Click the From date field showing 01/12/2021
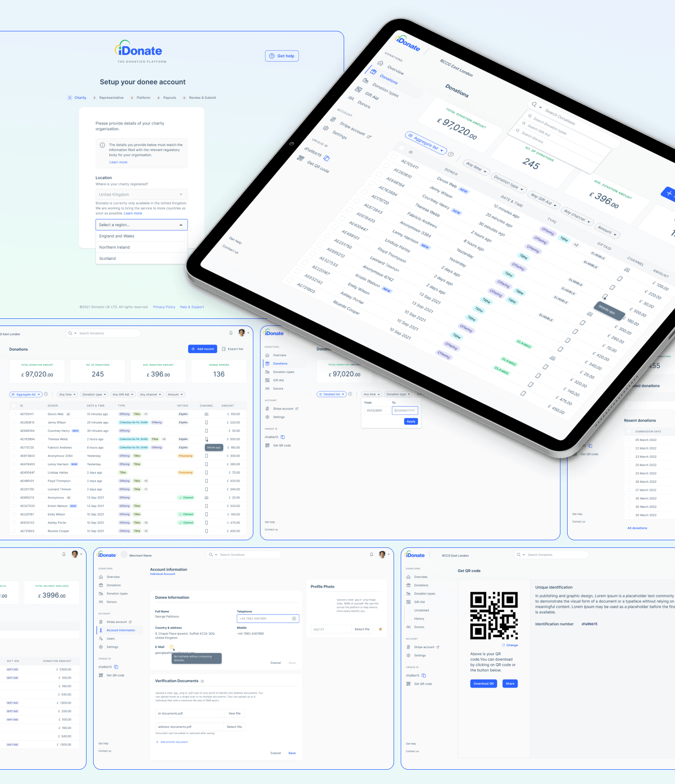This screenshot has height=784, width=675. pos(377,411)
